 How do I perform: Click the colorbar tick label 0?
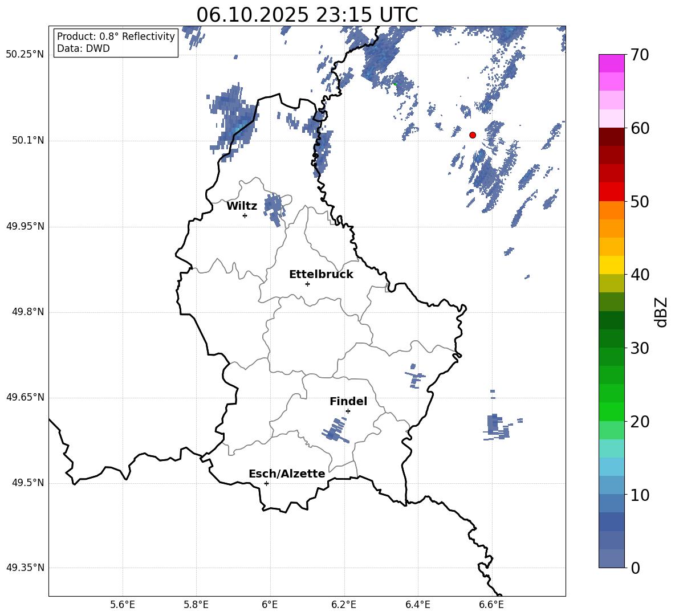point(635,568)
